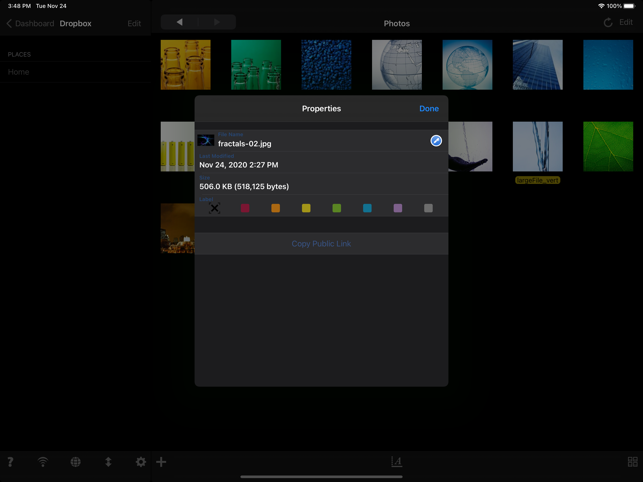Copy the public link
The image size is (643, 482).
[321, 244]
